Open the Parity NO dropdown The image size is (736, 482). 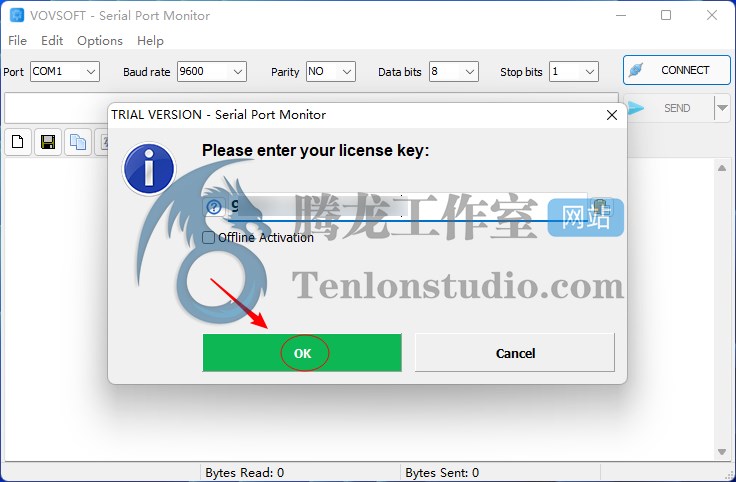[330, 72]
